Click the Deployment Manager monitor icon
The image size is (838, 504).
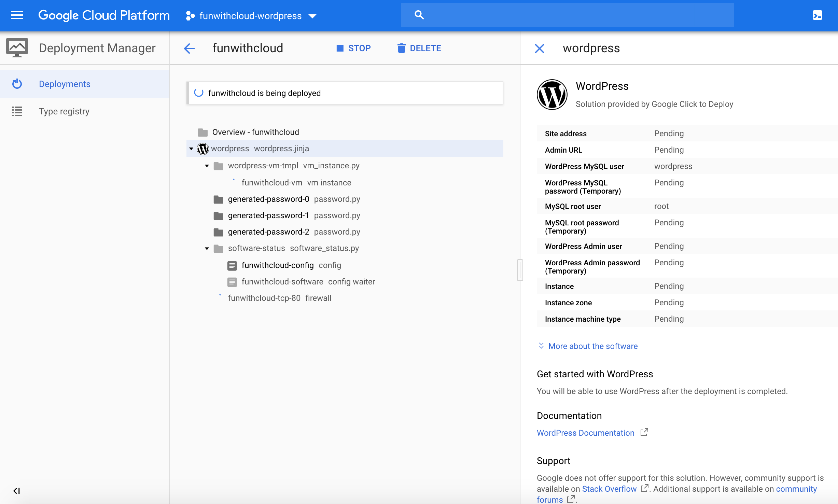(x=17, y=48)
